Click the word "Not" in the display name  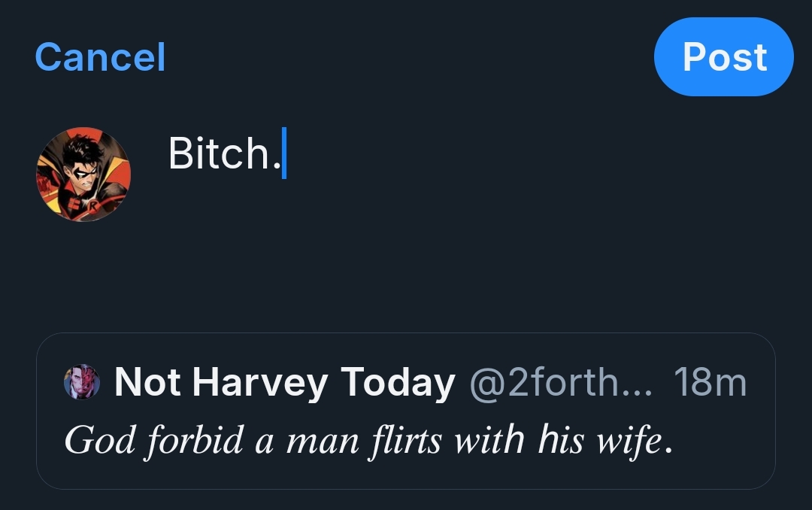147,383
